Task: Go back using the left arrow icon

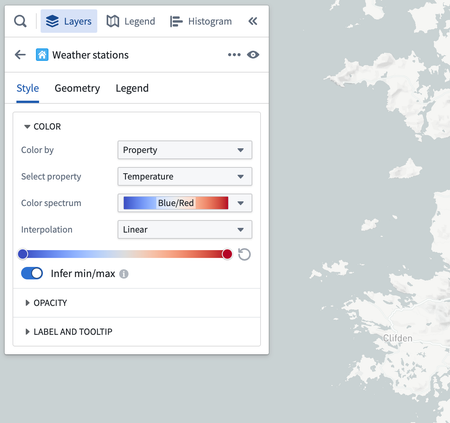Action: [x=20, y=55]
